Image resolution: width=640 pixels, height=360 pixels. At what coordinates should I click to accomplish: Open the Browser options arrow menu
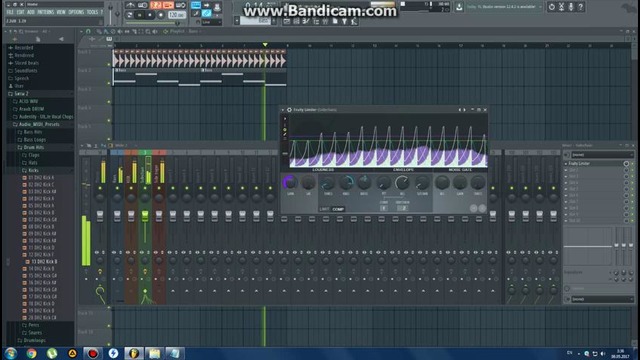click(x=6, y=31)
